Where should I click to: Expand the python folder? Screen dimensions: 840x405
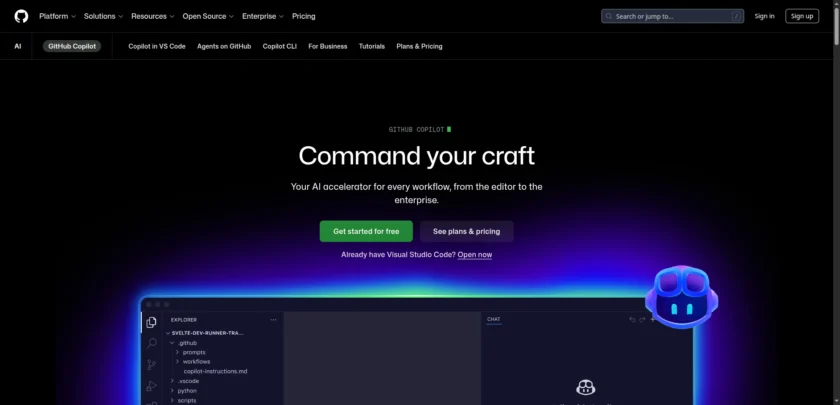[184, 391]
